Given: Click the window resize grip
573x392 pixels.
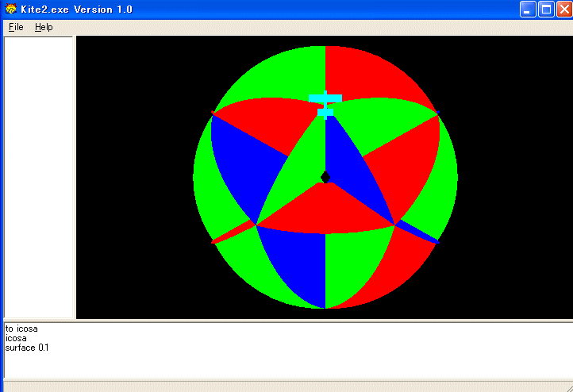Looking at the screenshot, I should click(x=569, y=388).
